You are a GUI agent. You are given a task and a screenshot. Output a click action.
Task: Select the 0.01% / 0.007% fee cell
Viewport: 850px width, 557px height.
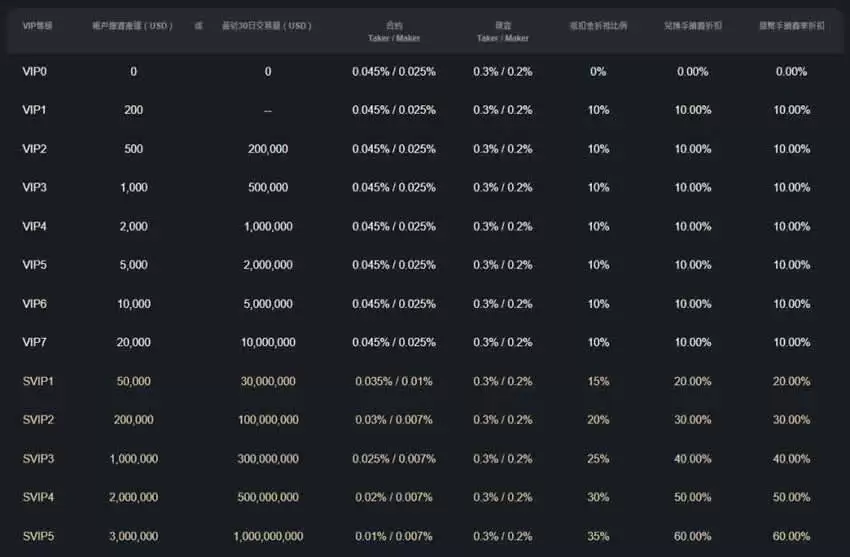coord(394,537)
